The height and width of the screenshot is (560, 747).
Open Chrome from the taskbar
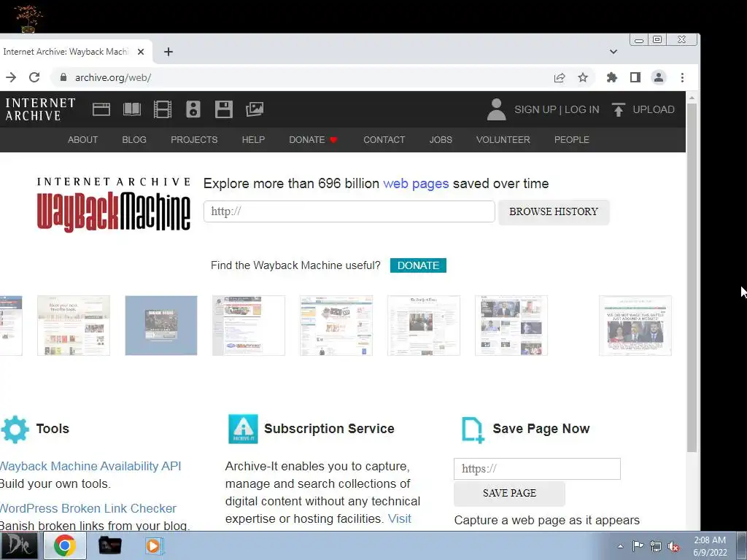point(65,545)
